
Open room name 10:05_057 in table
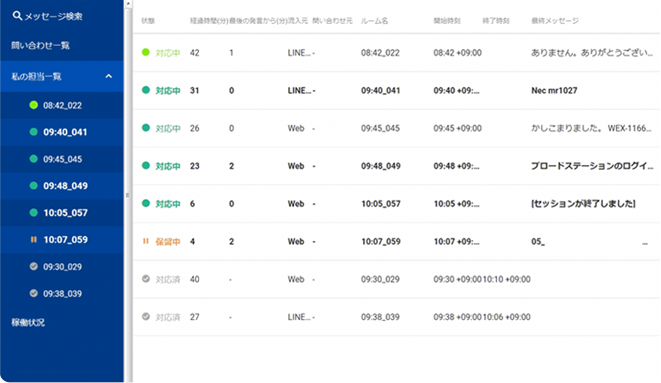click(381, 204)
